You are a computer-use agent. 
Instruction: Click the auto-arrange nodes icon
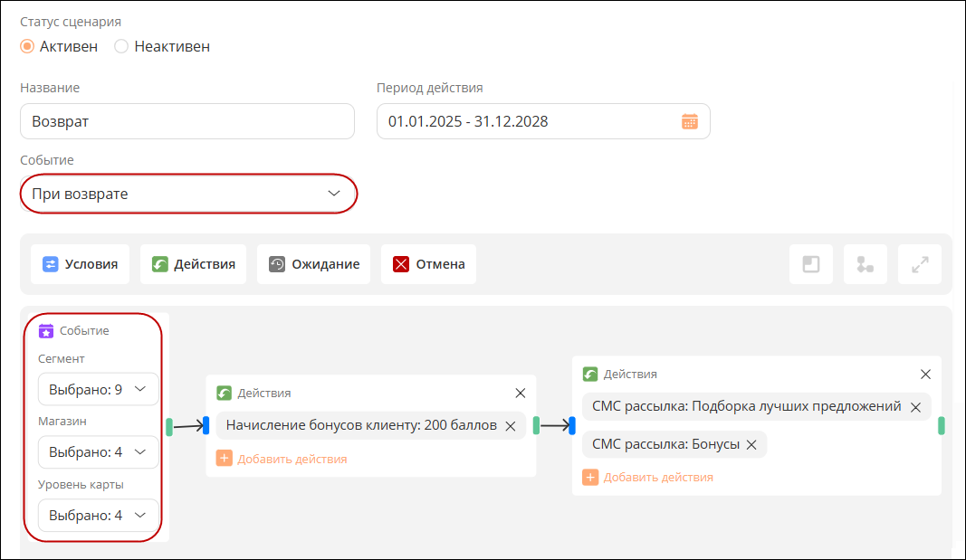[x=865, y=264]
